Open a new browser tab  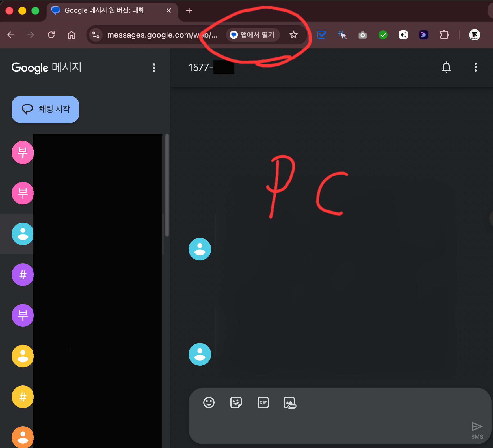pos(189,10)
